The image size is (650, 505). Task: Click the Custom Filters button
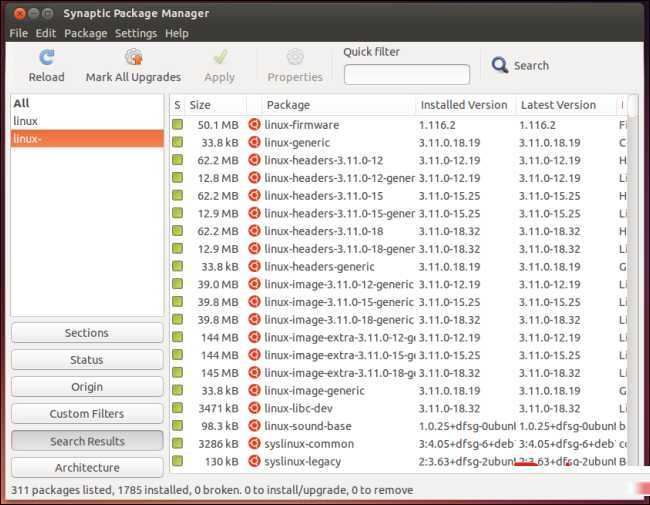pos(87,414)
